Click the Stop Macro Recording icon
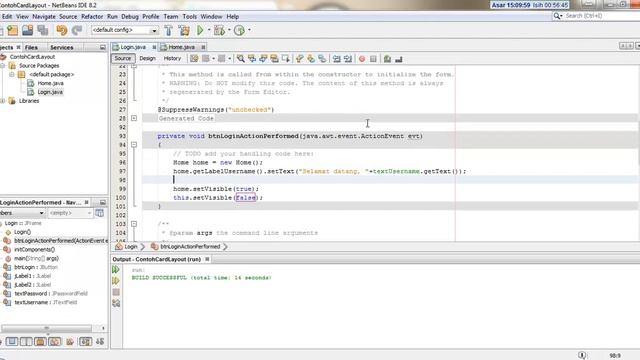The width and height of the screenshot is (640, 360). [373, 59]
